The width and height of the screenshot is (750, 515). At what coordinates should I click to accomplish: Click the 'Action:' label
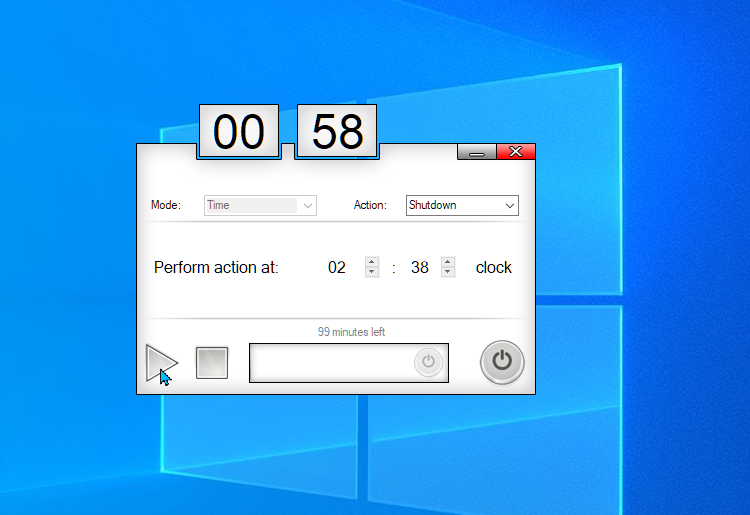370,205
